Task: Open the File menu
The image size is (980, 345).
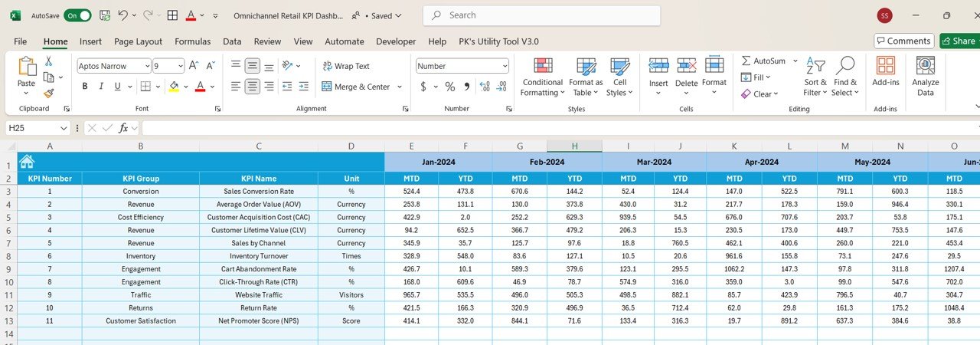Action: pos(20,41)
